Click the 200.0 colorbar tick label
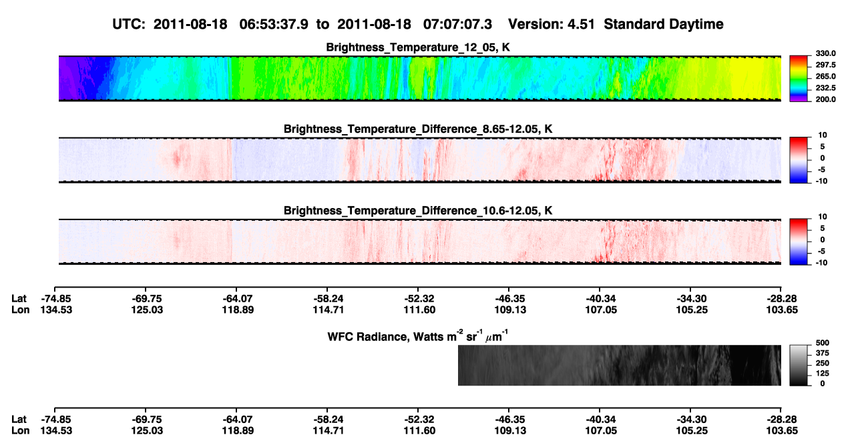Image resolution: width=868 pixels, height=445 pixels. pyautogui.click(x=825, y=99)
